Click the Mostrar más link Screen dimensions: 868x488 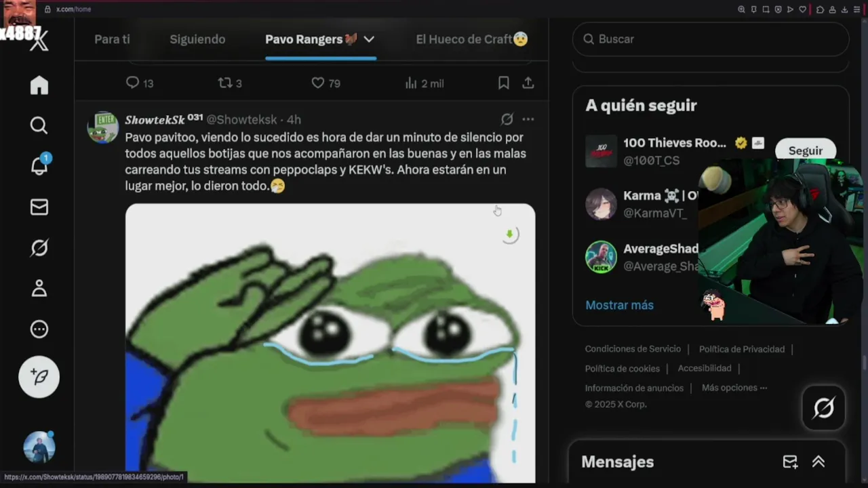(619, 305)
